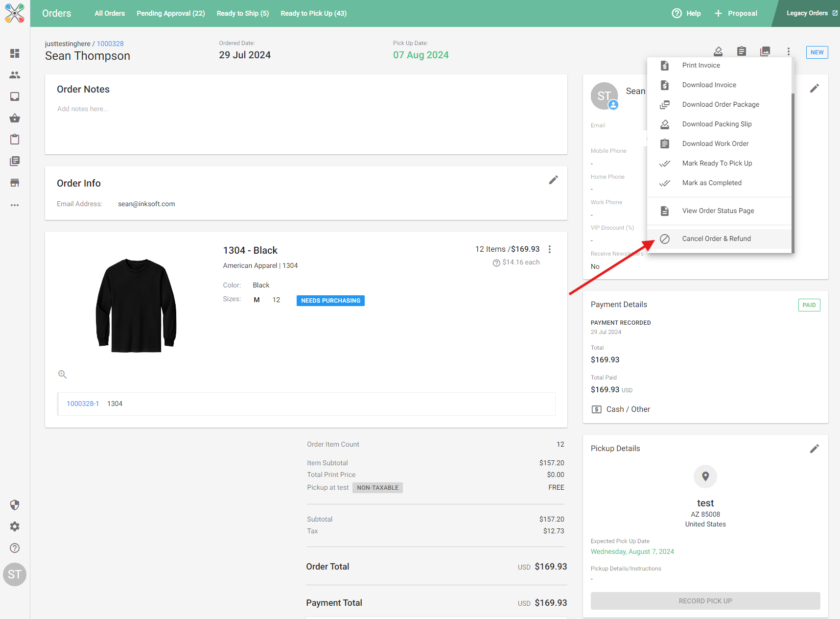
Task: Click the image gallery icon in order header
Action: point(765,51)
